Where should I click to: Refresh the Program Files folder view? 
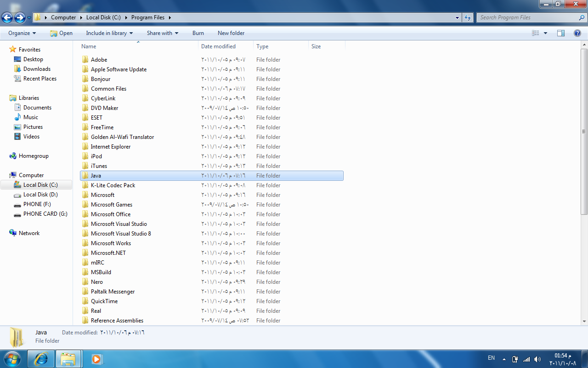tap(468, 17)
